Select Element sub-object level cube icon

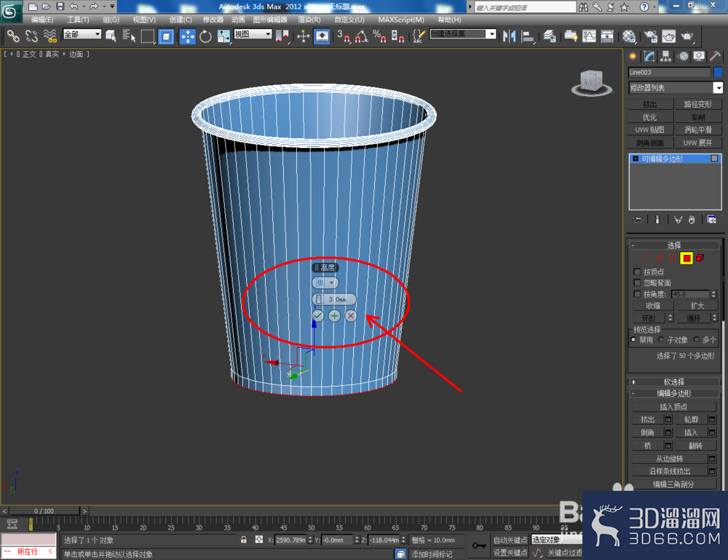tap(700, 259)
